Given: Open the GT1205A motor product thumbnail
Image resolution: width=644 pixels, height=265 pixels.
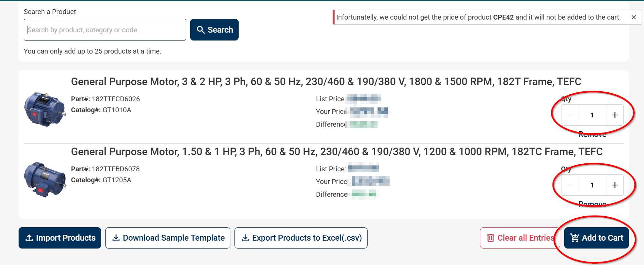Looking at the screenshot, I should point(45,180).
